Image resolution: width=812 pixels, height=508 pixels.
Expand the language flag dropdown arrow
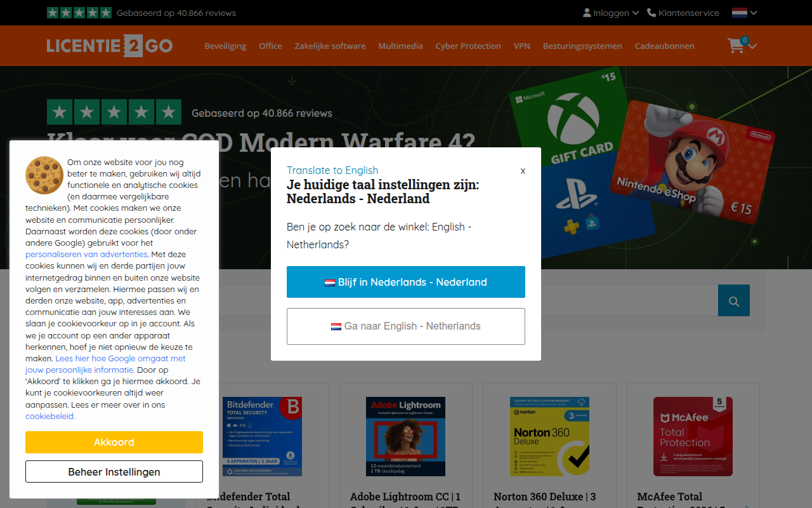point(754,13)
